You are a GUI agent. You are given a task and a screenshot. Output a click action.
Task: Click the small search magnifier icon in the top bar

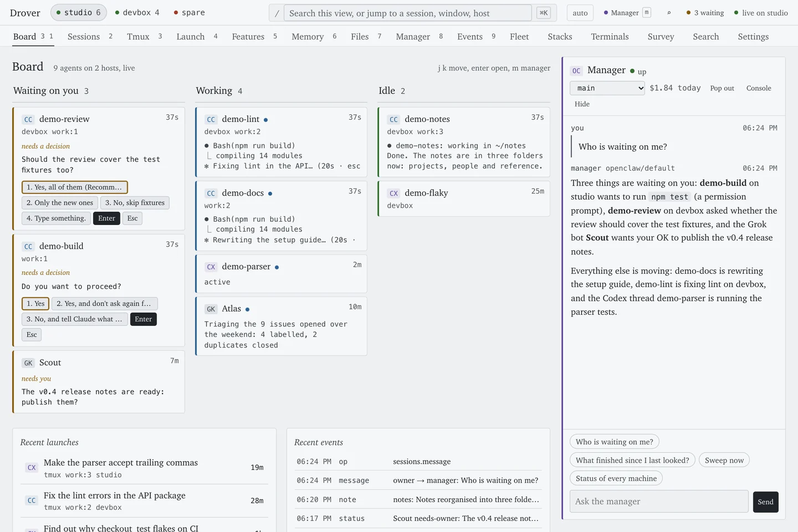click(x=669, y=13)
